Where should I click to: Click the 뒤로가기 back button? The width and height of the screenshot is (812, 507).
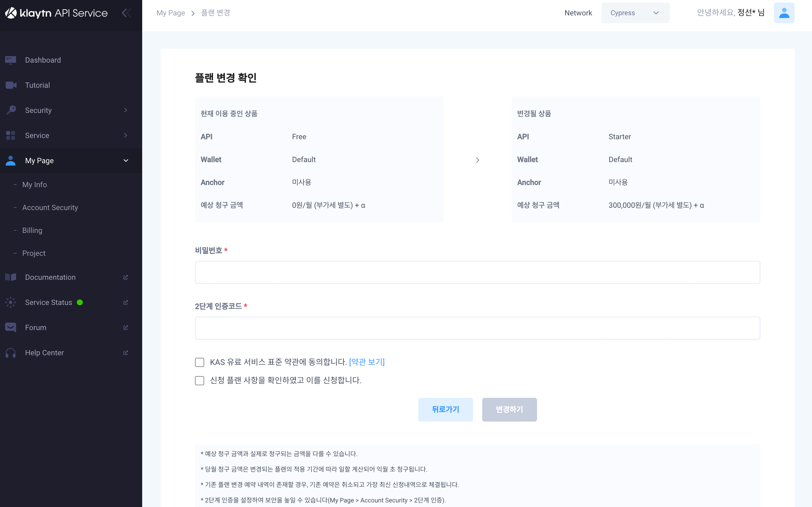445,410
